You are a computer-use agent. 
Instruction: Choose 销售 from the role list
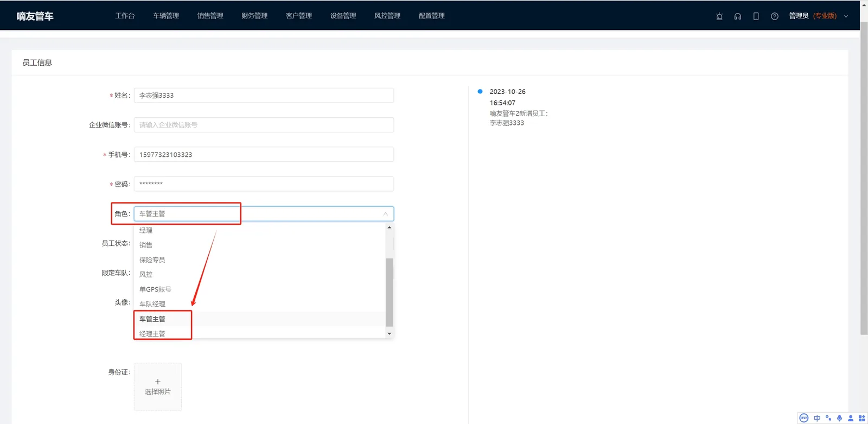[259, 245]
